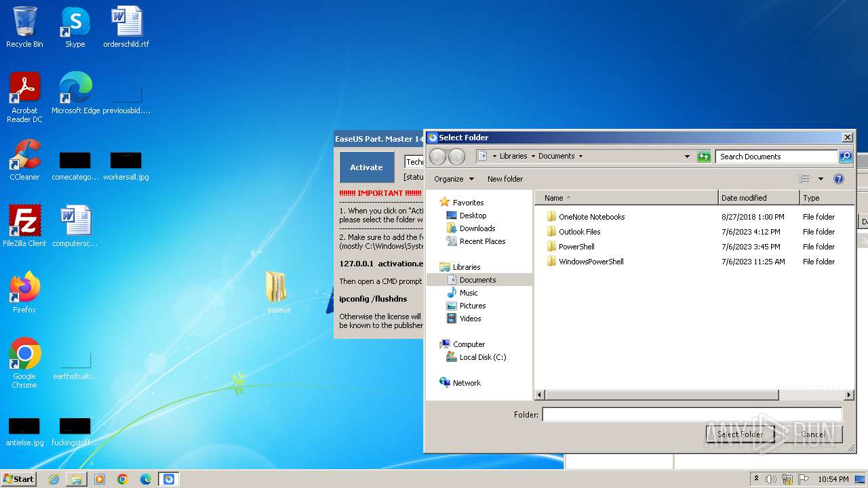
Task: Open workersall.jpg desktop file
Action: [x=126, y=165]
